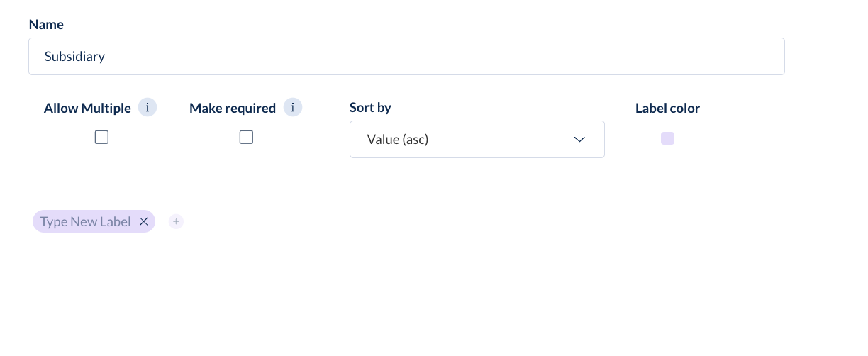
Task: Check the Make required checkbox
Action: pyautogui.click(x=246, y=138)
